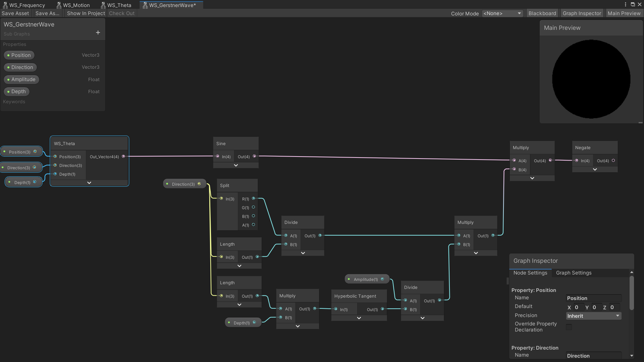Click WS_Theta Out_Vector4(4) output port

coord(123,156)
